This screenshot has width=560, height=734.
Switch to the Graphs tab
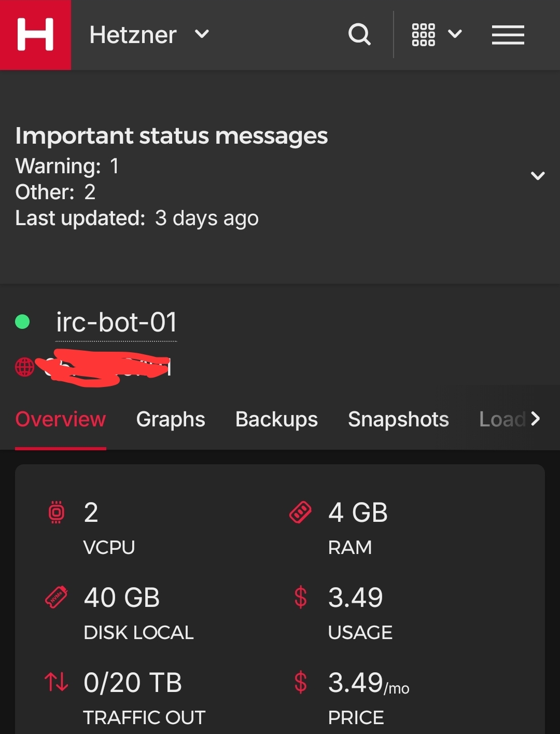pyautogui.click(x=171, y=419)
